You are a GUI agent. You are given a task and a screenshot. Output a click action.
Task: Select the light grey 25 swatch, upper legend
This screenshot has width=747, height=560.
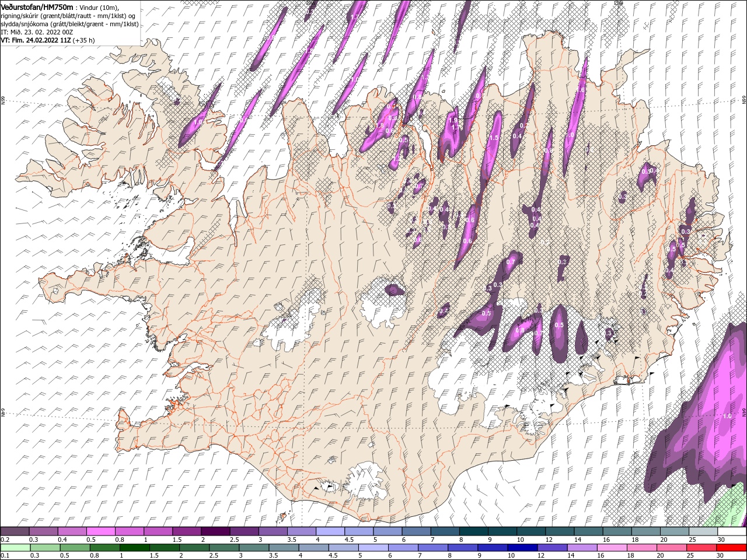(x=702, y=531)
